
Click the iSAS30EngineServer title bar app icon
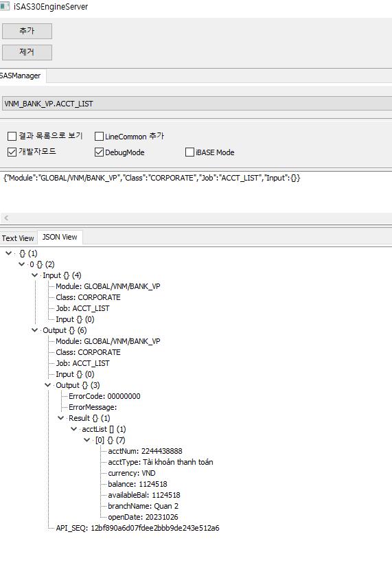click(x=4, y=6)
